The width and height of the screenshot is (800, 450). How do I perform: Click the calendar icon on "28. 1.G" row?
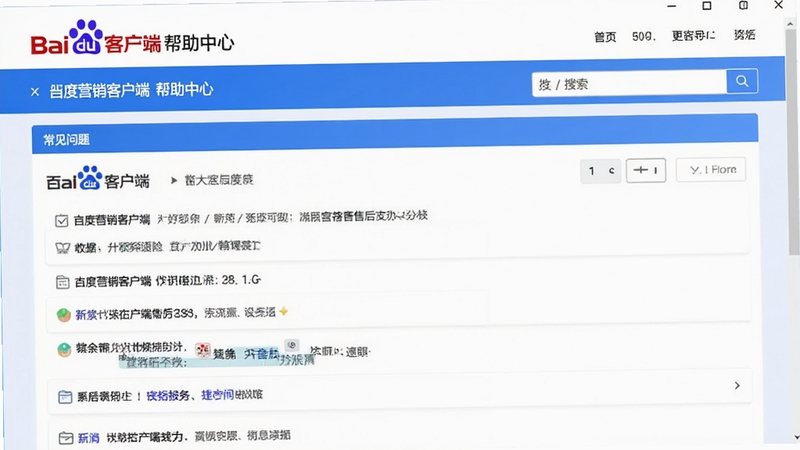click(62, 282)
